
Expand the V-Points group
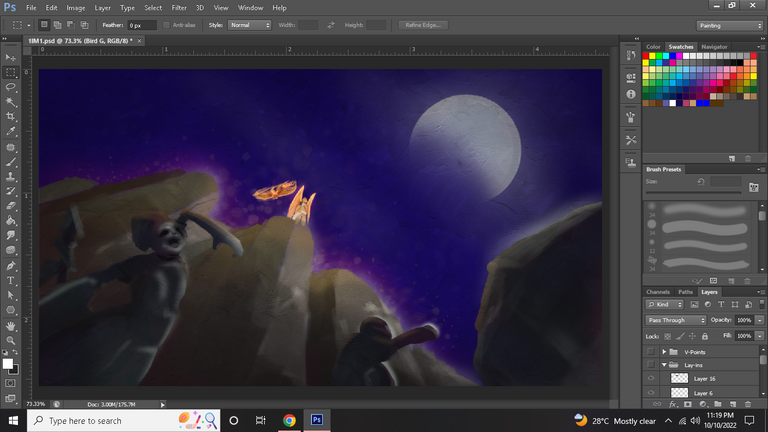[x=664, y=352]
